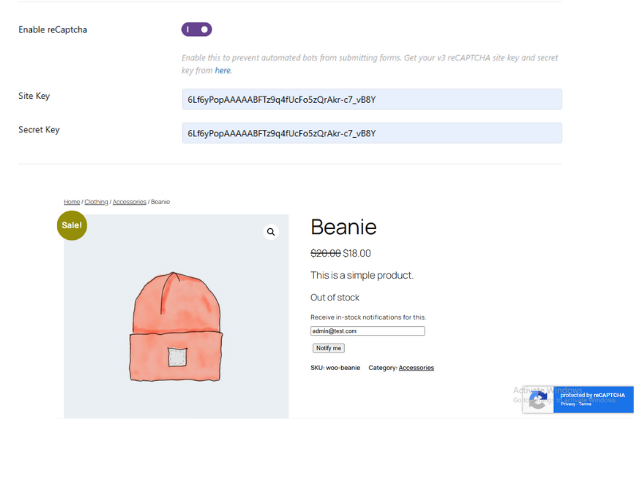Open Accessories in the breadcrumb

[129, 202]
